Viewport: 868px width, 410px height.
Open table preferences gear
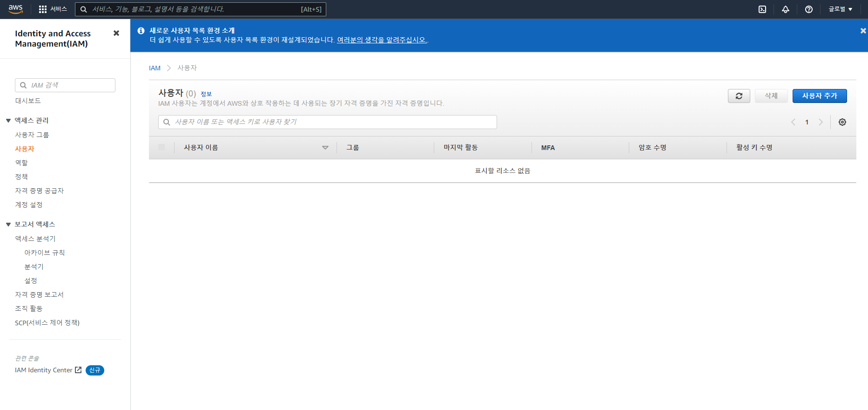click(842, 122)
